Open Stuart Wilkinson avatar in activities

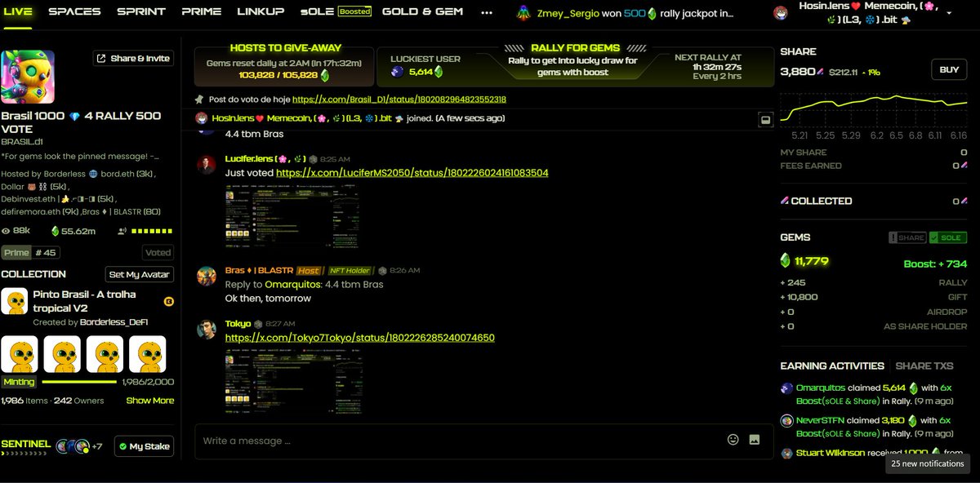click(786, 453)
